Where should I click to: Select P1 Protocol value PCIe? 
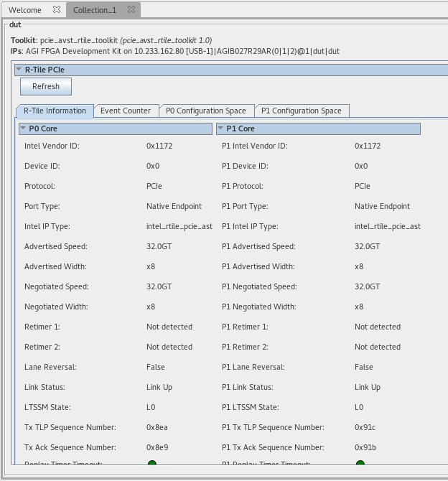363,186
